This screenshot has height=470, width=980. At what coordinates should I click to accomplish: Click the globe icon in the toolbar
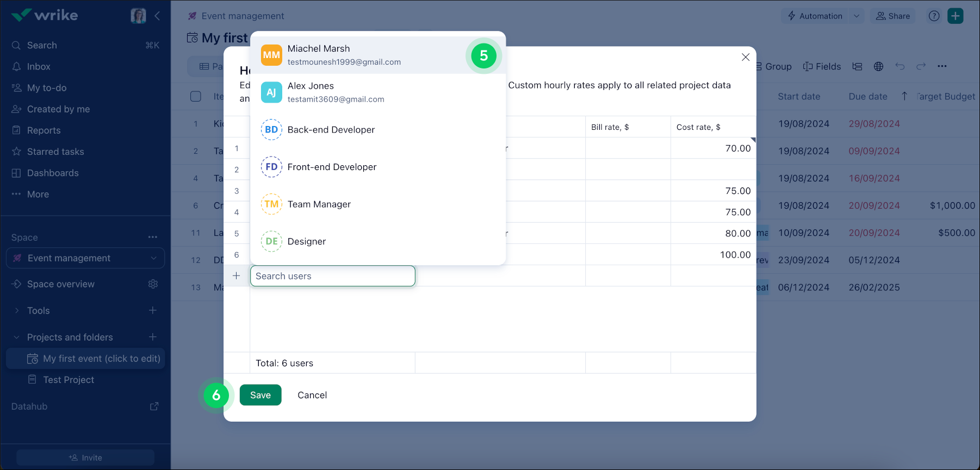click(x=878, y=66)
